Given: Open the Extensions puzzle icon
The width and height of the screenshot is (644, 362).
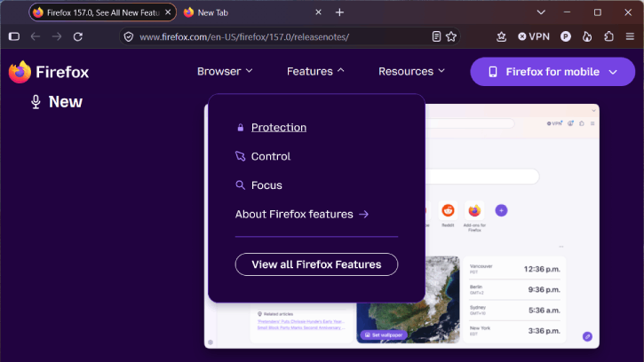Looking at the screenshot, I should (x=608, y=36).
